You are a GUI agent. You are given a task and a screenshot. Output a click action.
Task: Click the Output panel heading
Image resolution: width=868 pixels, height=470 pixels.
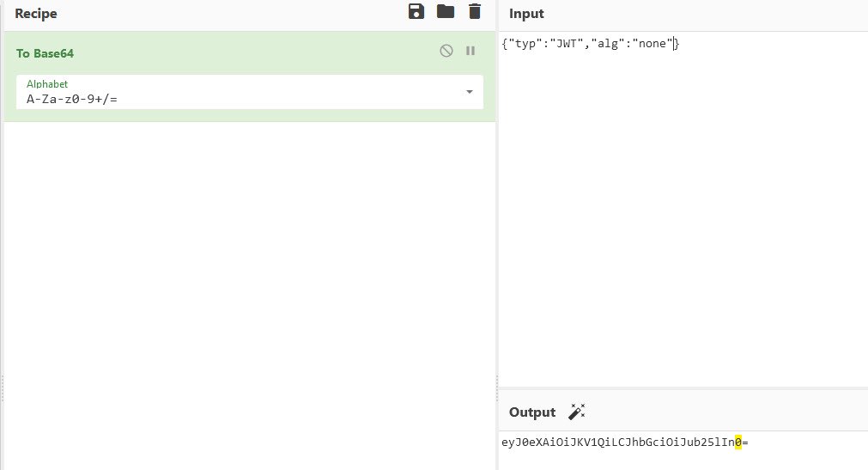coord(532,412)
